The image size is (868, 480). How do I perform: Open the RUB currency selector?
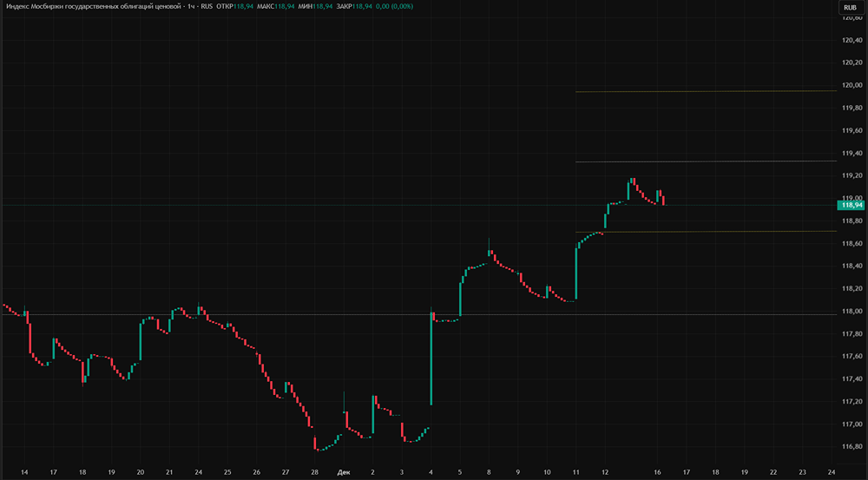pos(851,8)
